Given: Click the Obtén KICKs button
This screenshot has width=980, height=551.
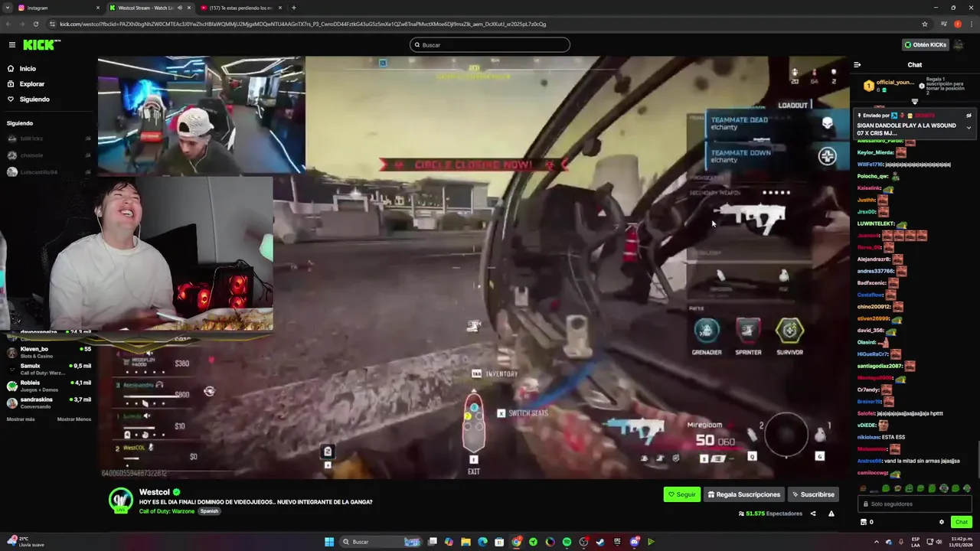Looking at the screenshot, I should [925, 45].
